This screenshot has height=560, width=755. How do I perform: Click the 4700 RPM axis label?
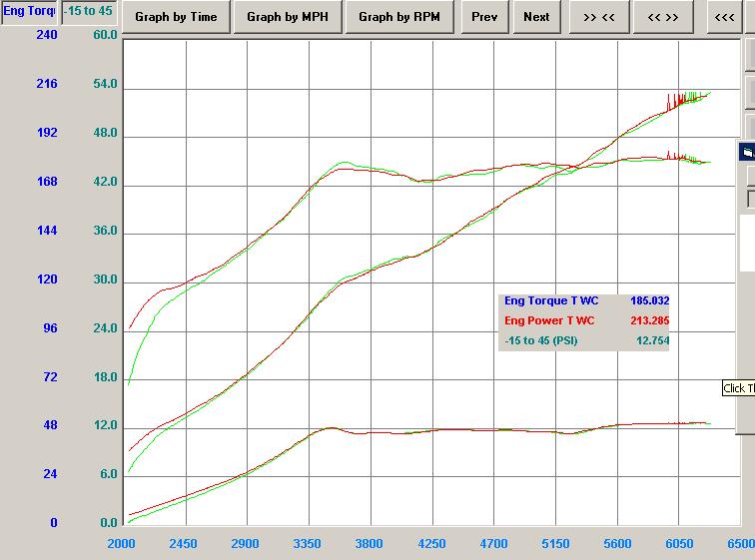coord(493,544)
